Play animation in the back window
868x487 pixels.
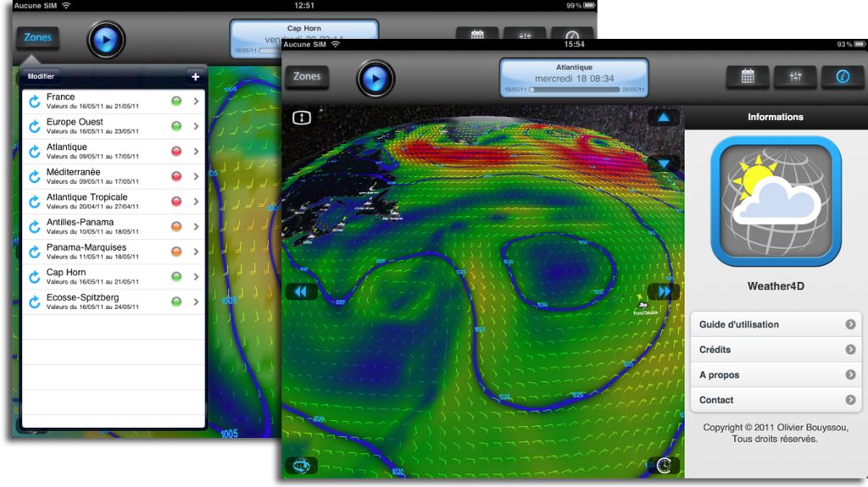pos(106,39)
